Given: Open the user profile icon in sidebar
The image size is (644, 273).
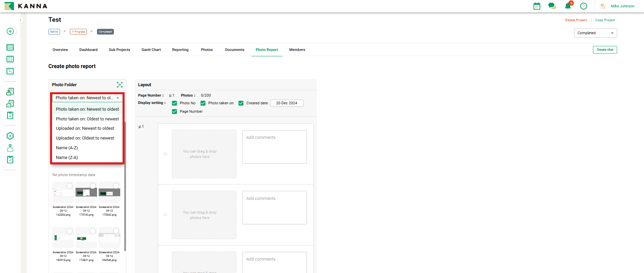Looking at the screenshot, I should pyautogui.click(x=10, y=148).
